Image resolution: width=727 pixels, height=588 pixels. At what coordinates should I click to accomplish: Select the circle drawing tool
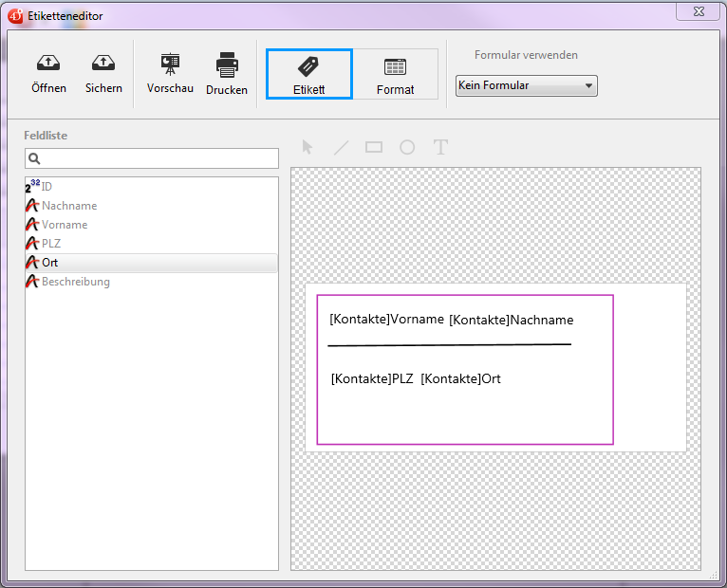tap(407, 147)
